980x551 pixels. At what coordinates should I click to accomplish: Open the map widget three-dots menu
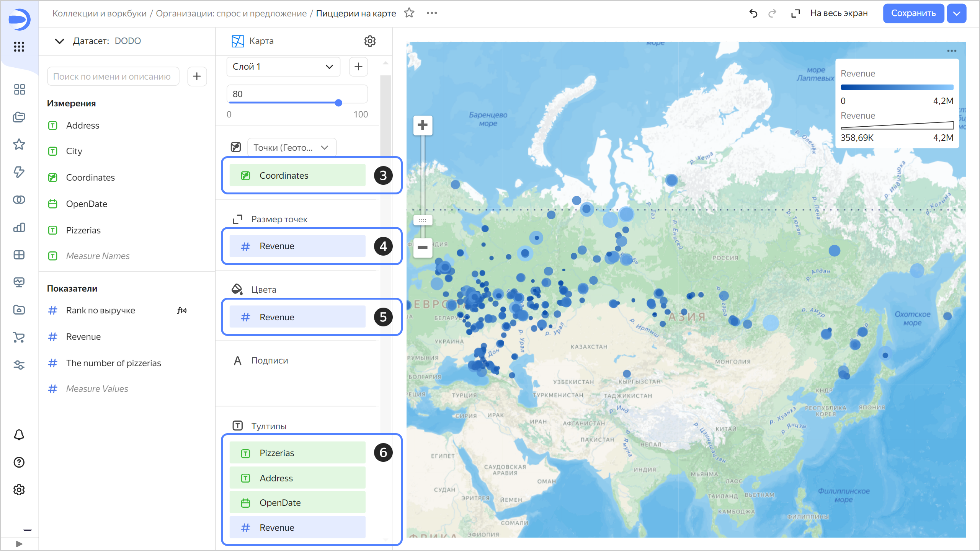coord(952,51)
